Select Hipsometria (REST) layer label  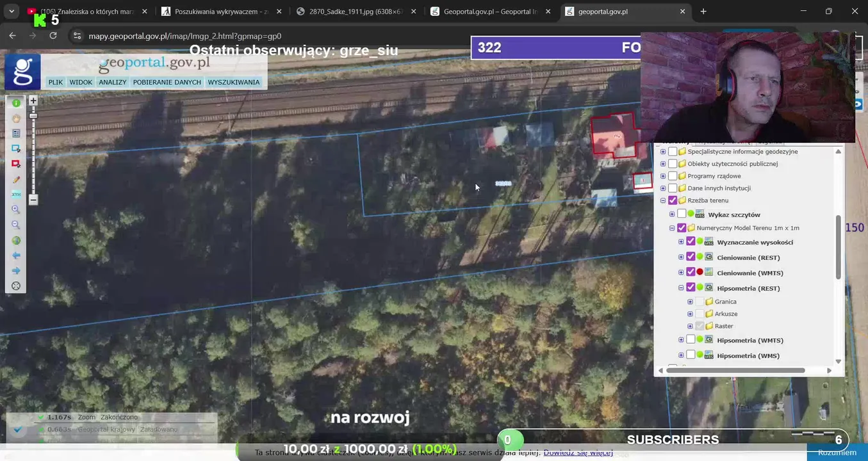tap(748, 288)
